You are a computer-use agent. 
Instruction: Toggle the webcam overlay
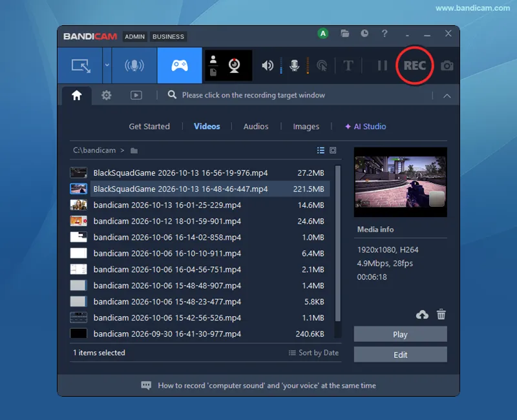pyautogui.click(x=234, y=65)
